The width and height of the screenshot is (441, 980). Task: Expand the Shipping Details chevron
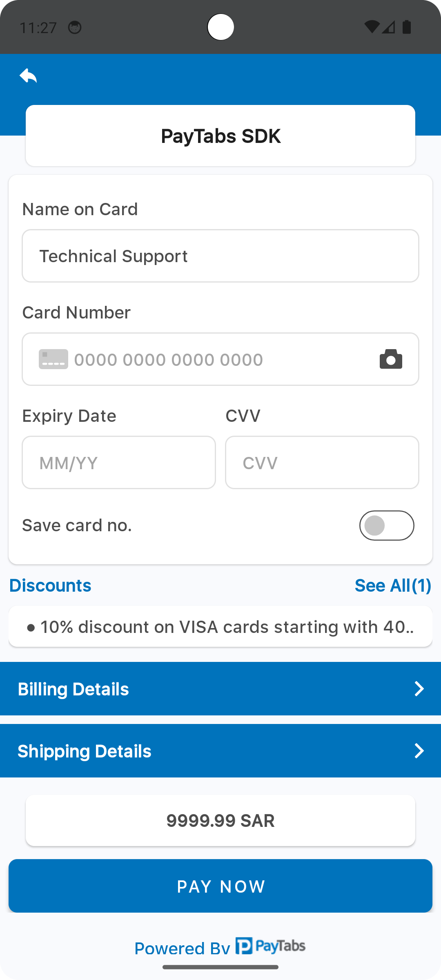[419, 751]
